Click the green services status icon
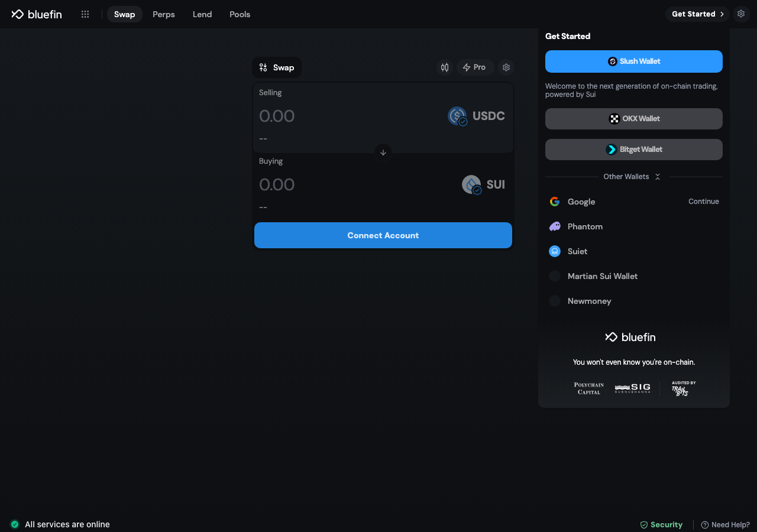 pyautogui.click(x=15, y=524)
